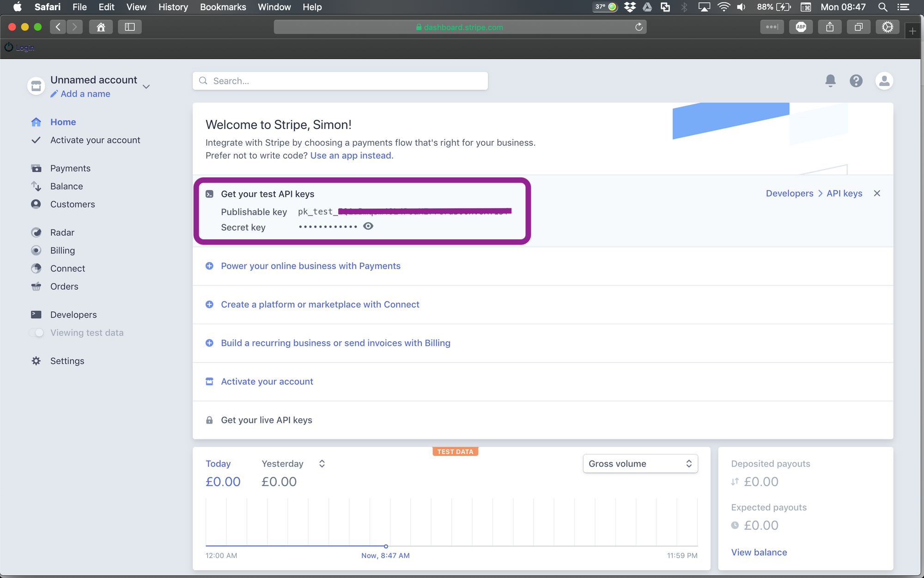Click the Safari share icon

[x=830, y=27]
